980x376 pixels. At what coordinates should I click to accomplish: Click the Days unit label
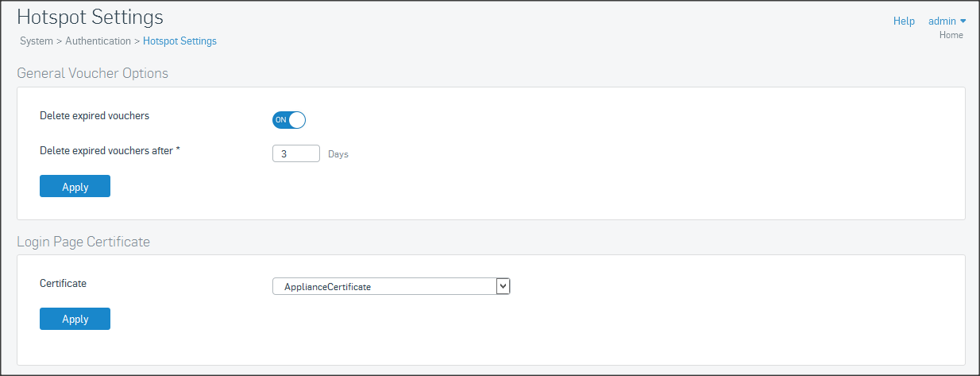click(x=338, y=154)
